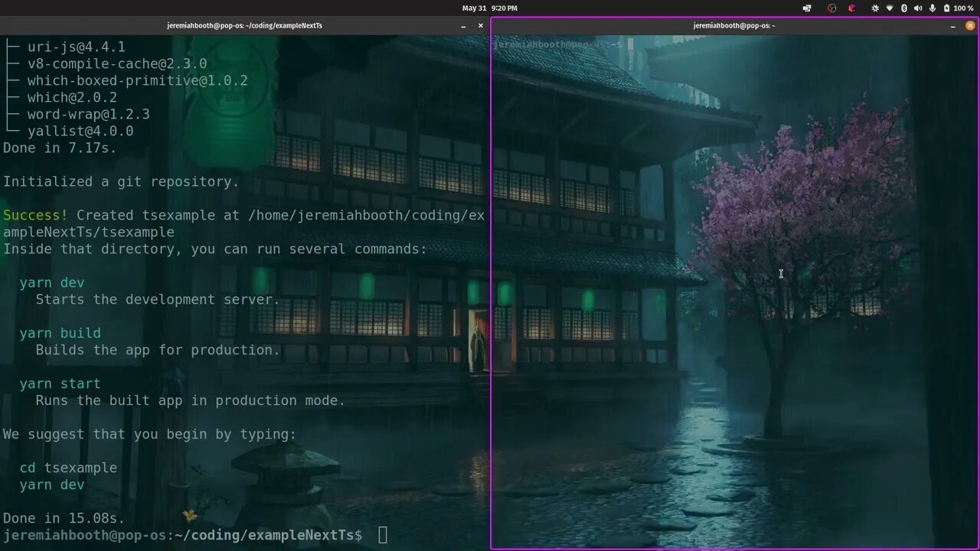
Task: Click the Bluetooth status icon
Action: tap(903, 8)
